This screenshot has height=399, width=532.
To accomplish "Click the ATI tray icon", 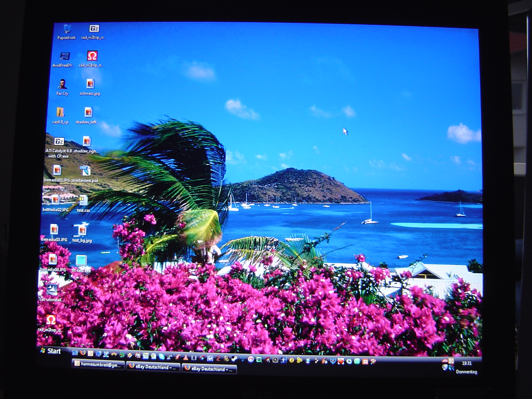I will [x=445, y=361].
